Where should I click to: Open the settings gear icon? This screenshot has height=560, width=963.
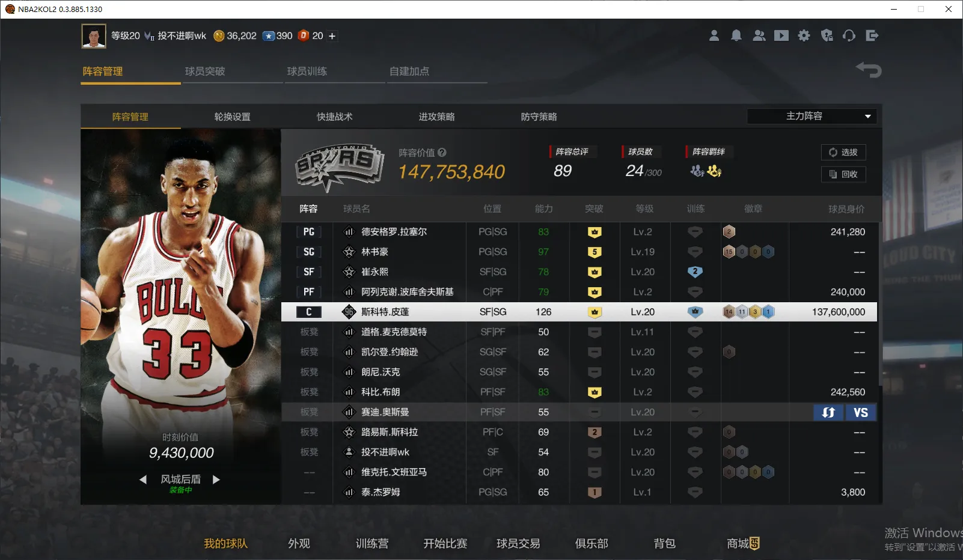[804, 35]
